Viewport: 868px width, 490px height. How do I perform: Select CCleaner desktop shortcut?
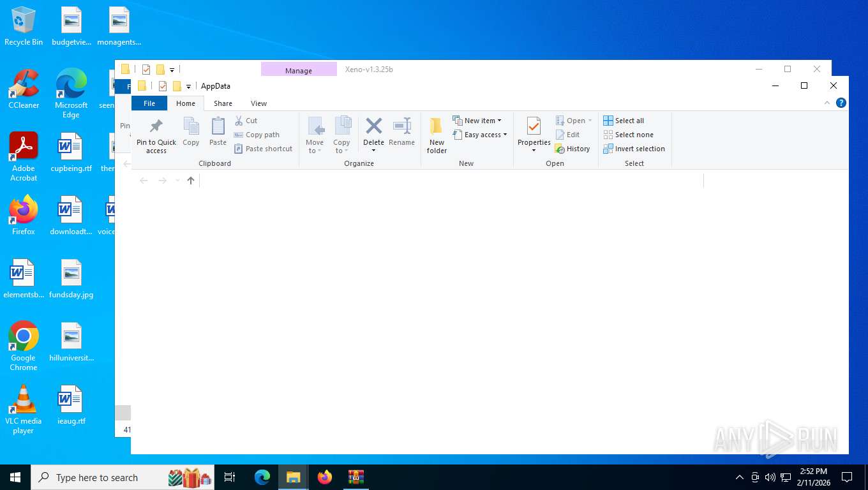(x=24, y=89)
